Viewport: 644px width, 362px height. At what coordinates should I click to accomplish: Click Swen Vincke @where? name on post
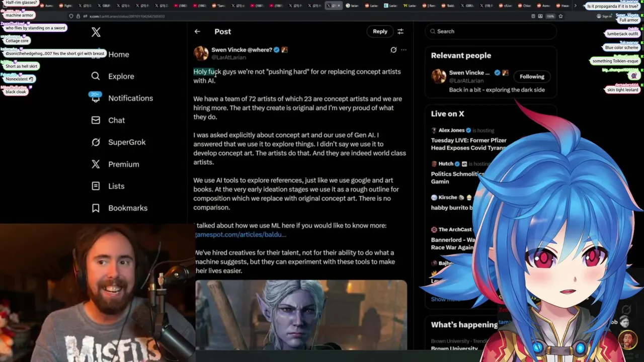pyautogui.click(x=242, y=50)
